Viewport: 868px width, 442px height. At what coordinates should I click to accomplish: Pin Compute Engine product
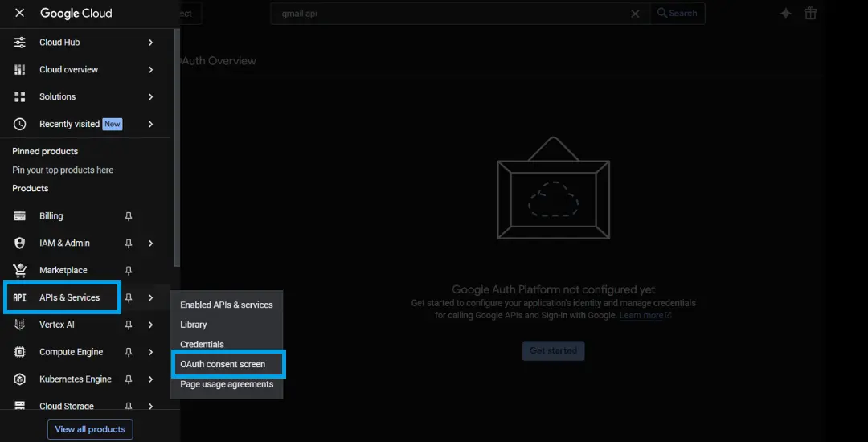[x=129, y=352]
